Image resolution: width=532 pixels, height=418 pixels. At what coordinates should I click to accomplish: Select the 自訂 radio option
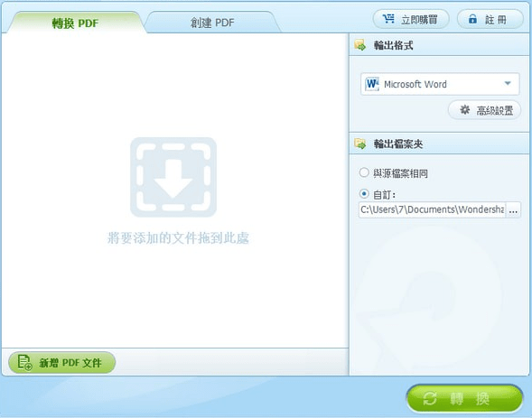tap(364, 194)
